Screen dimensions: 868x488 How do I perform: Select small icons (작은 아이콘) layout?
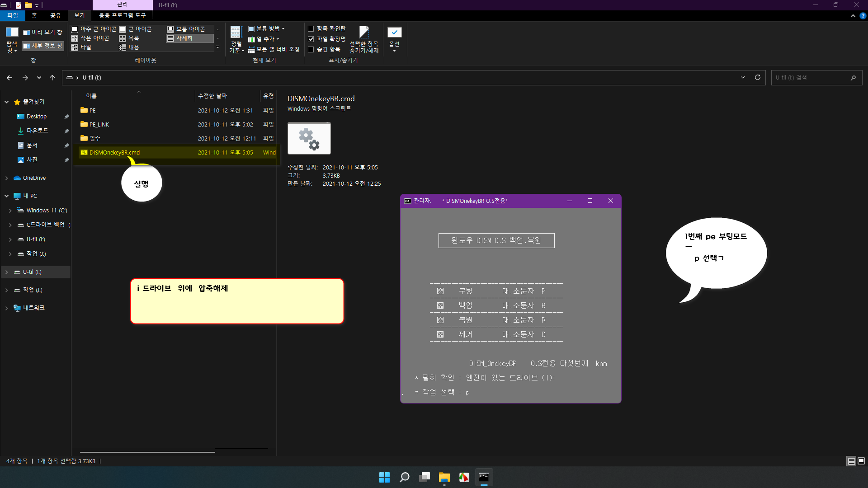tap(90, 38)
